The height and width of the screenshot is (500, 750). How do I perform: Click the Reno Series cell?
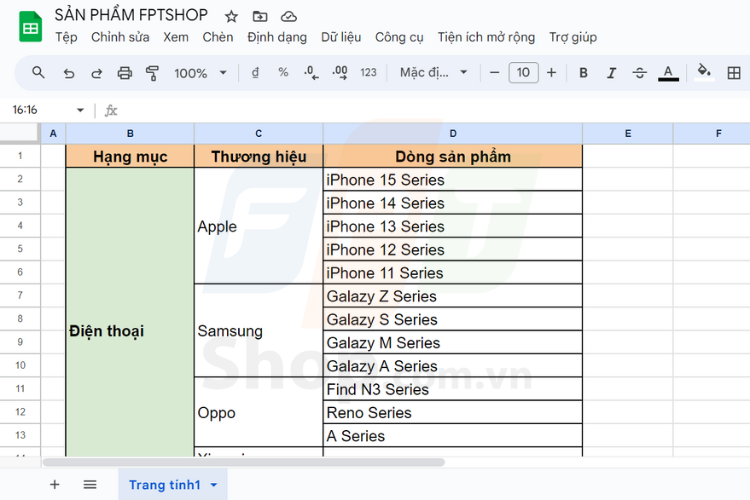453,412
